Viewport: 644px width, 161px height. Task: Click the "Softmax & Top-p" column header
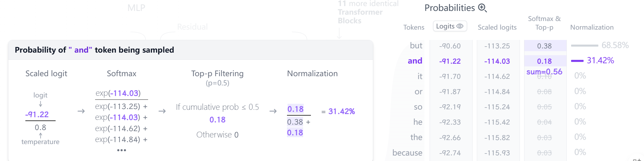(544, 23)
